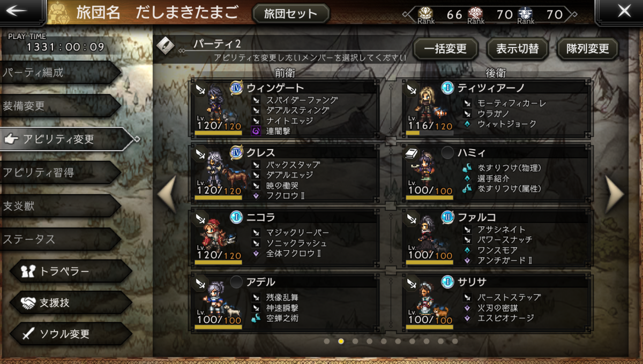Tap Tiziano's rank I badge
Viewport: 643px width, 364px height.
(447, 88)
